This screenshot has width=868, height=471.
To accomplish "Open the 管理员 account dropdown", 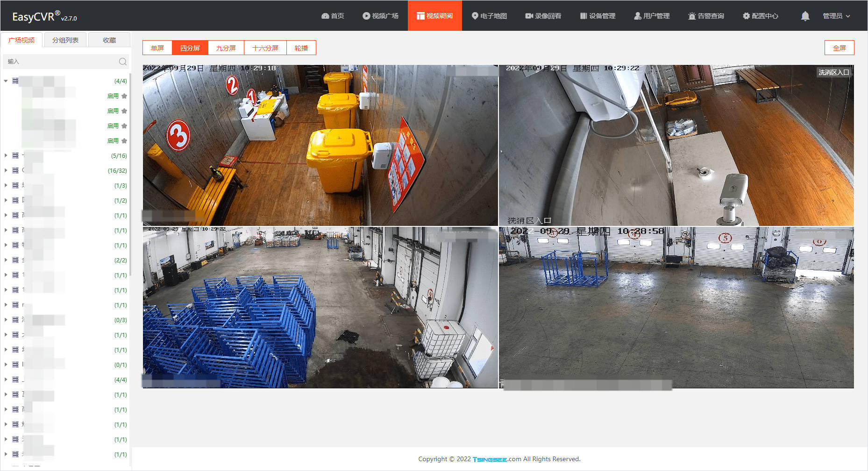I will tap(836, 16).
